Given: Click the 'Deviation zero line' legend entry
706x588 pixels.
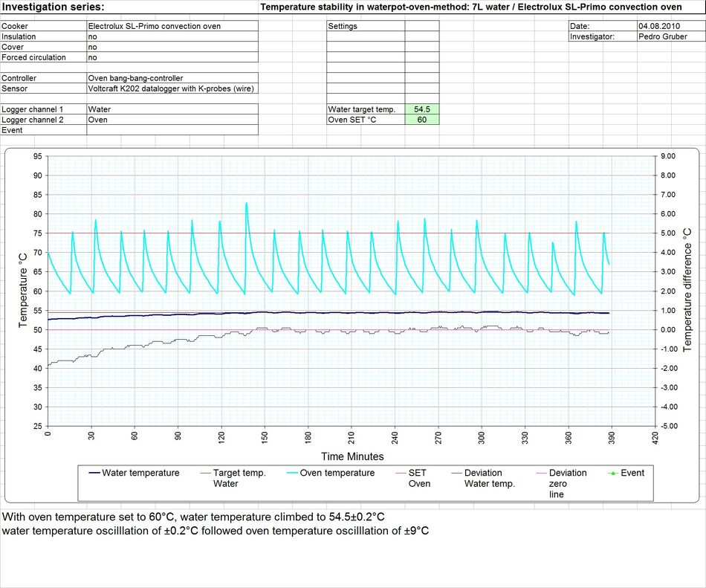Looking at the screenshot, I should pos(562,483).
